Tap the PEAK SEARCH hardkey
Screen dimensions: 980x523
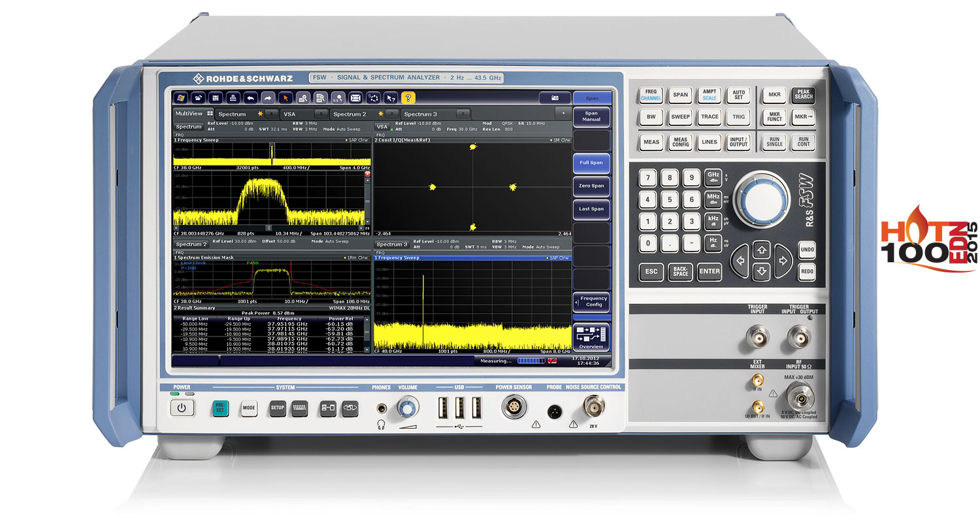[804, 94]
